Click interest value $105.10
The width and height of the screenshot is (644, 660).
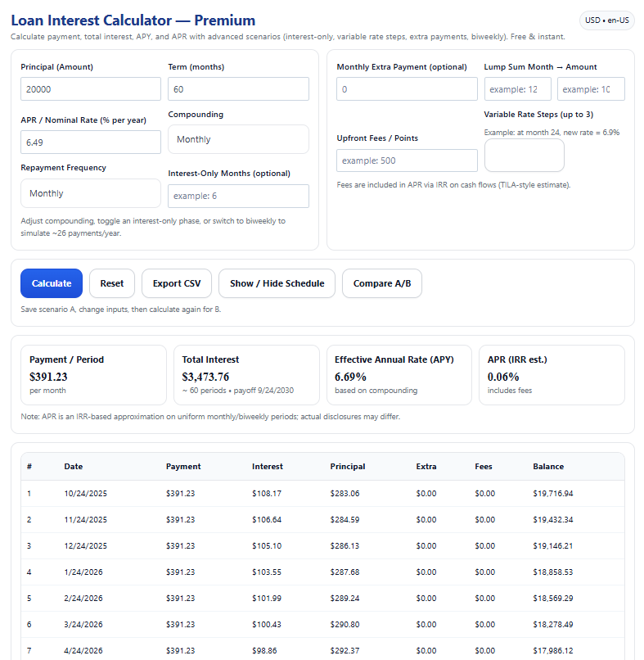click(267, 545)
